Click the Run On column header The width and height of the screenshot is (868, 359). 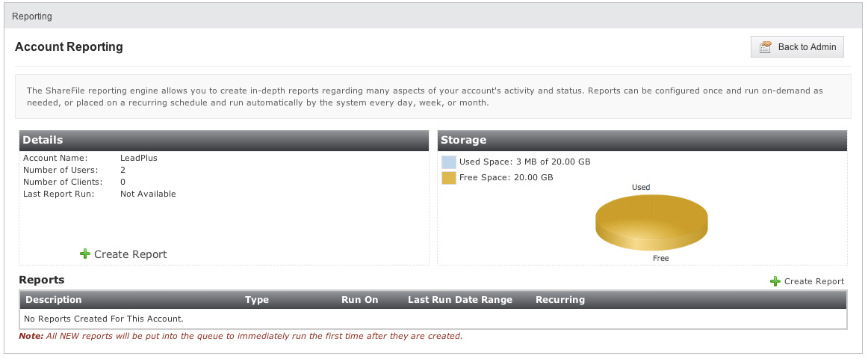[x=360, y=300]
